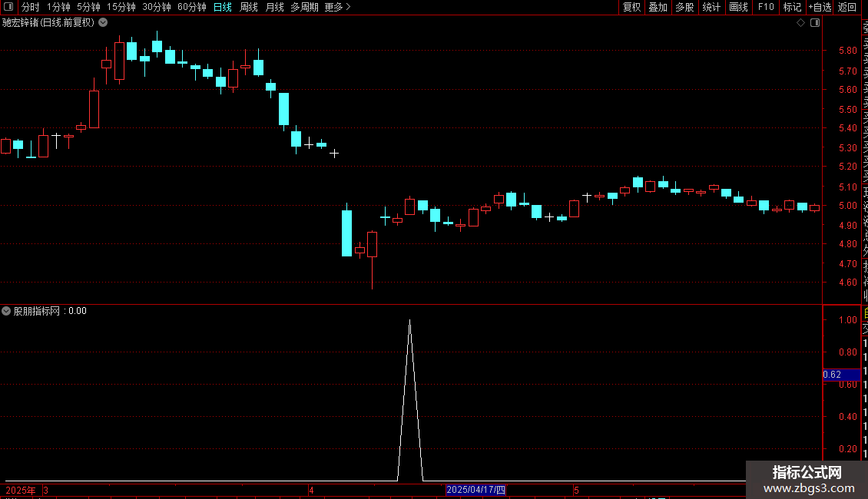This screenshot has width=868, height=499.
Task: Select the 5分钟 period tab
Action: [88, 7]
